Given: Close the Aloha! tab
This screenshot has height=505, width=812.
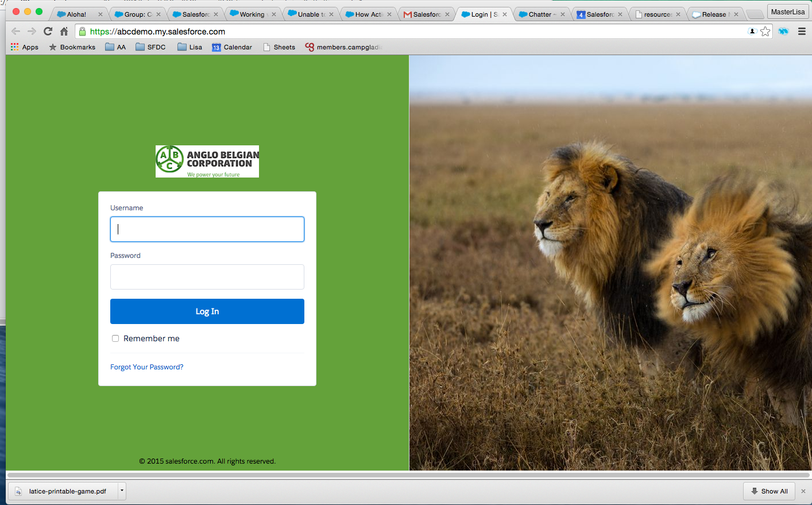Looking at the screenshot, I should (100, 14).
